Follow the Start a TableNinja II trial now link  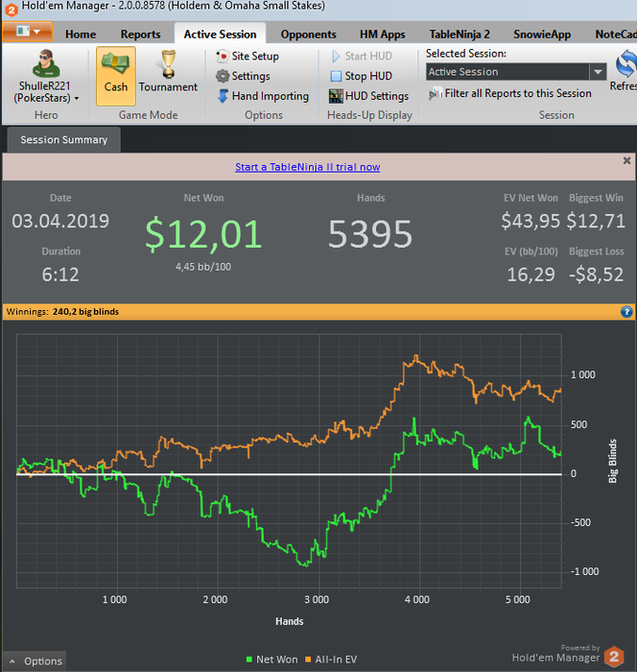308,167
